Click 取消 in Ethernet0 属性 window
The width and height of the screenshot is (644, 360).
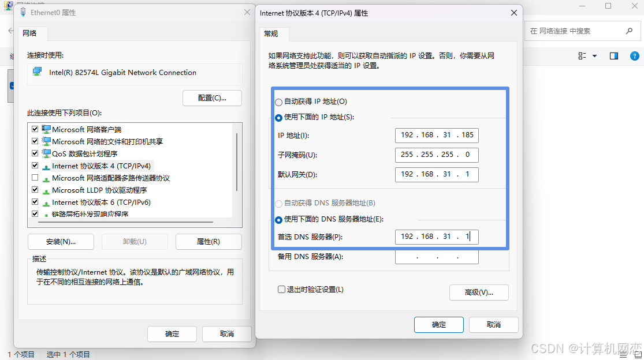[227, 334]
